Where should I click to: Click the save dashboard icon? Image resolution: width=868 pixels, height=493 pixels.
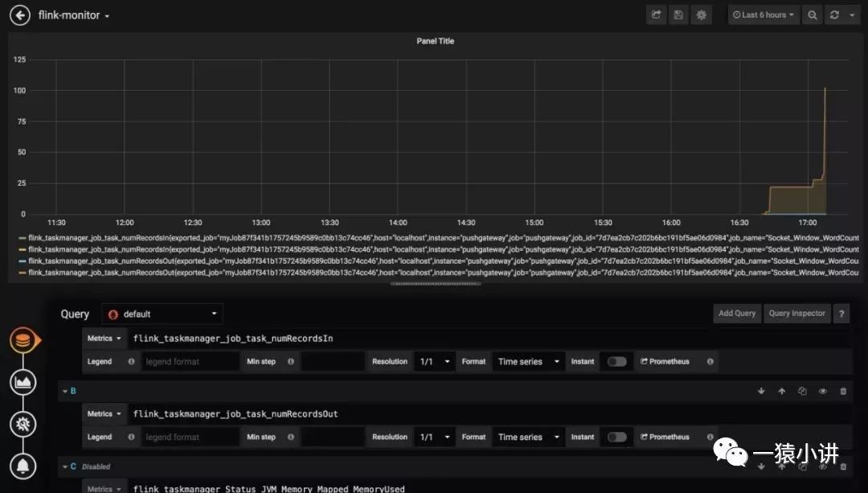(x=679, y=15)
